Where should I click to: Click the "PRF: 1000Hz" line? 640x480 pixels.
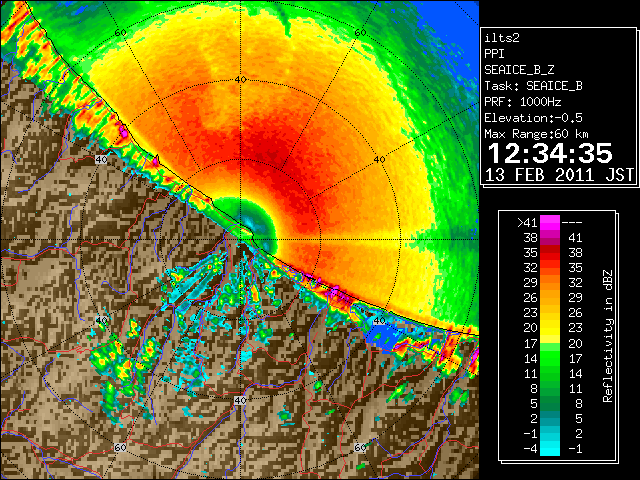coord(522,102)
